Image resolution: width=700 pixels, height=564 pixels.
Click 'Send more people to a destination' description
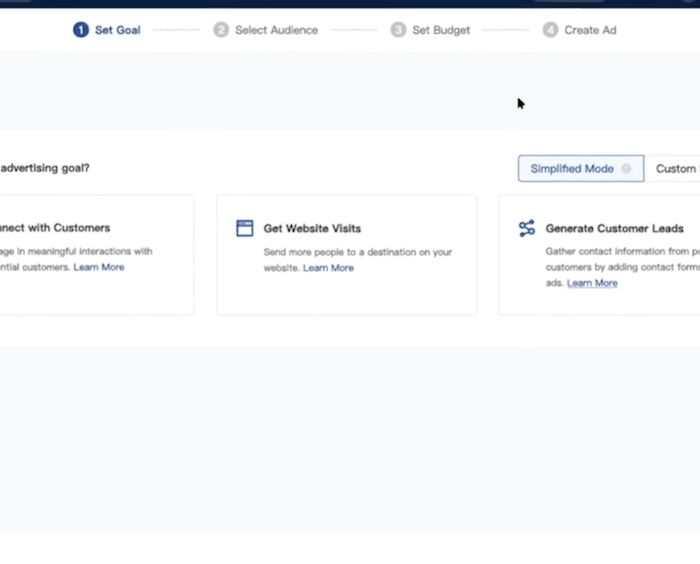[358, 260]
